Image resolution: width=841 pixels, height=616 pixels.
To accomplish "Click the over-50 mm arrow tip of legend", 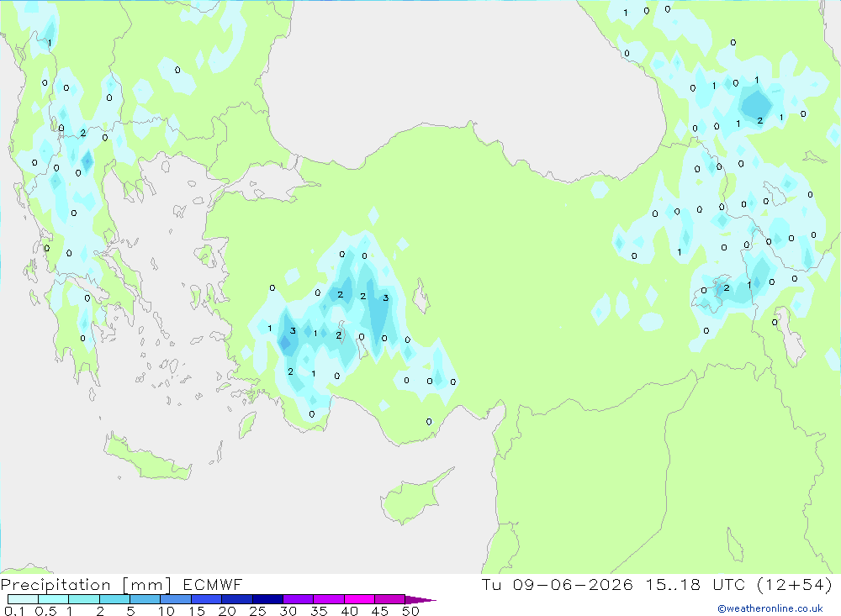I will tap(421, 600).
